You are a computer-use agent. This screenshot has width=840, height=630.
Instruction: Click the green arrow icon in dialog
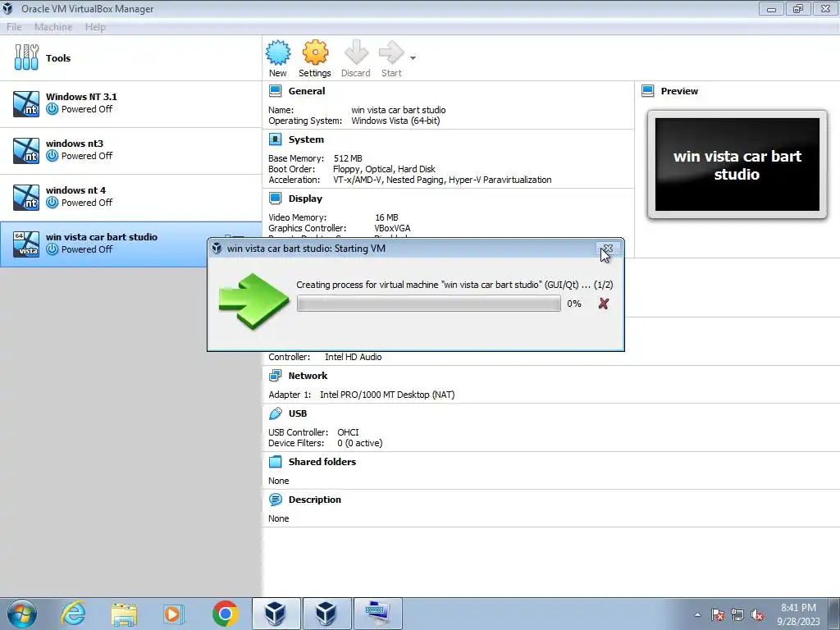coord(253,301)
